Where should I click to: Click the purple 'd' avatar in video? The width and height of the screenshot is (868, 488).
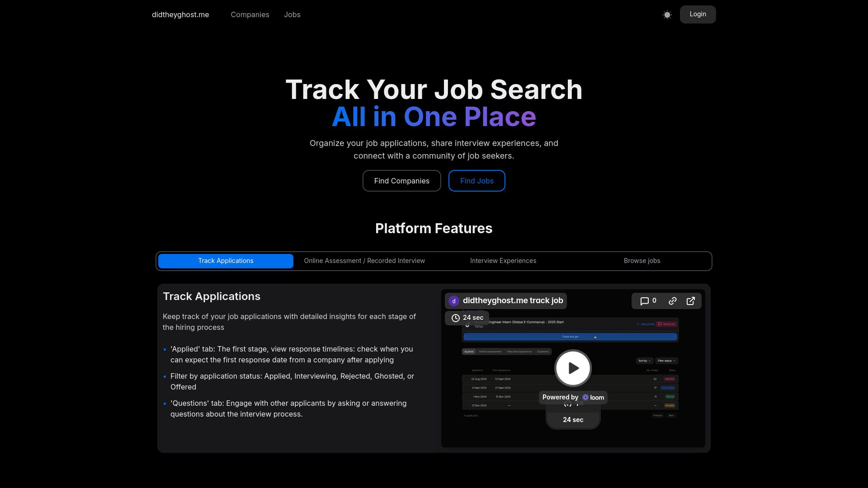click(x=454, y=301)
